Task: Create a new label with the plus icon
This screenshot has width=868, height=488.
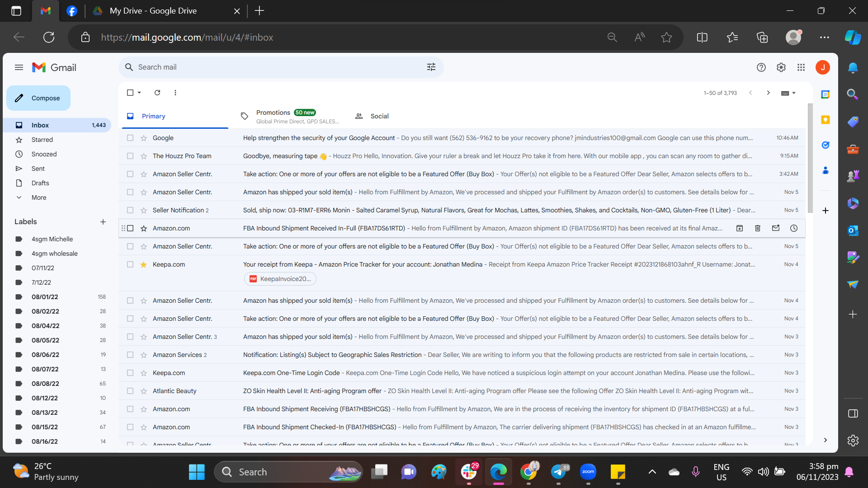Action: [x=103, y=222]
